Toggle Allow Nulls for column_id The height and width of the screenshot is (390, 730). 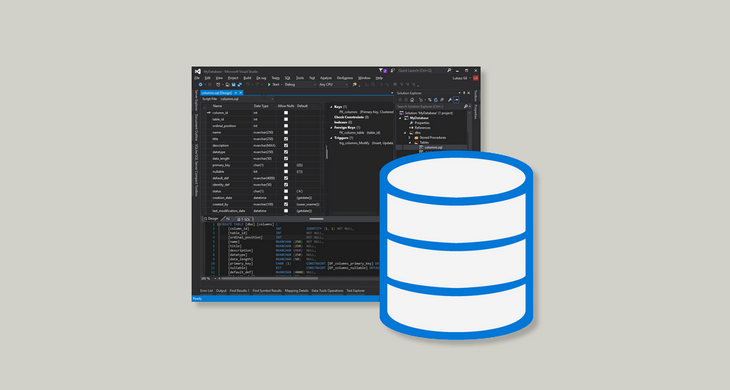point(286,113)
